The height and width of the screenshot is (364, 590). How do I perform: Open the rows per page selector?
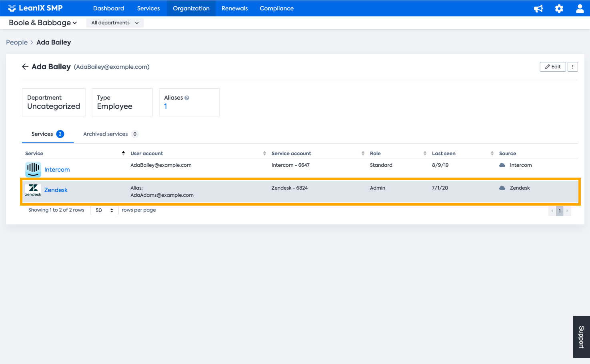click(104, 210)
